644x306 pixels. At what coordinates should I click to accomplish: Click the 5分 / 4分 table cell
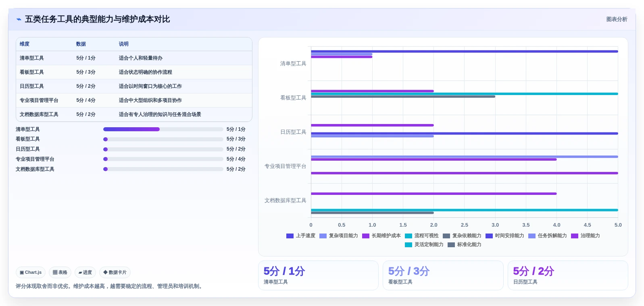tap(86, 100)
